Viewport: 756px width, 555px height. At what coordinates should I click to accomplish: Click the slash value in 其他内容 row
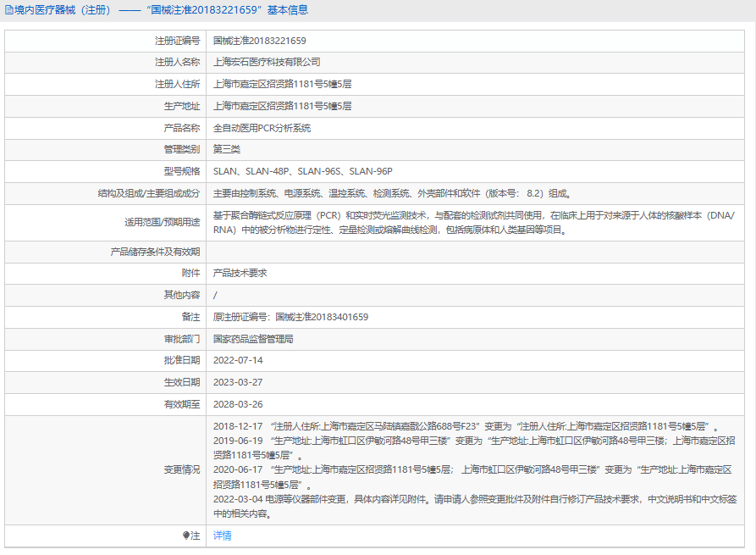tap(215, 295)
